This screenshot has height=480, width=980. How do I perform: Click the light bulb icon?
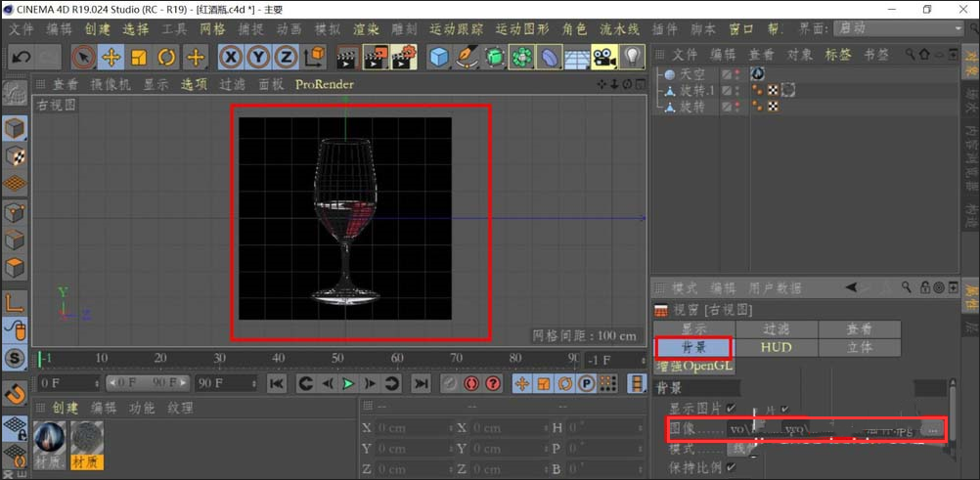(633, 58)
